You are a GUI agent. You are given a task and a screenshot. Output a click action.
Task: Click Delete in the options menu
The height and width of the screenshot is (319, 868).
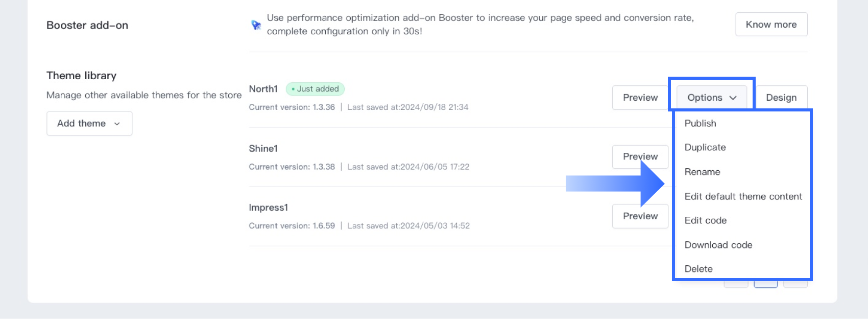tap(698, 269)
